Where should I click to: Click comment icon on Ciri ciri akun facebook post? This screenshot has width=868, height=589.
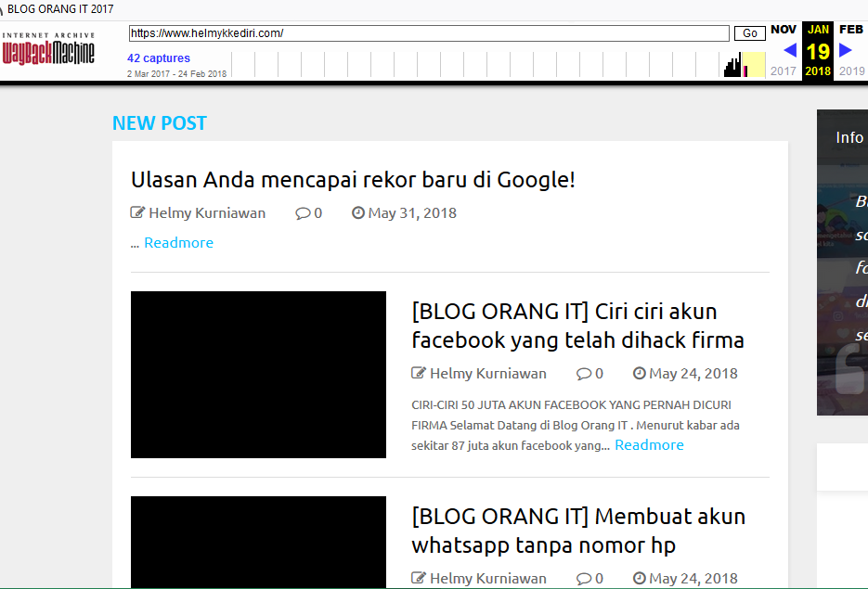tap(584, 374)
